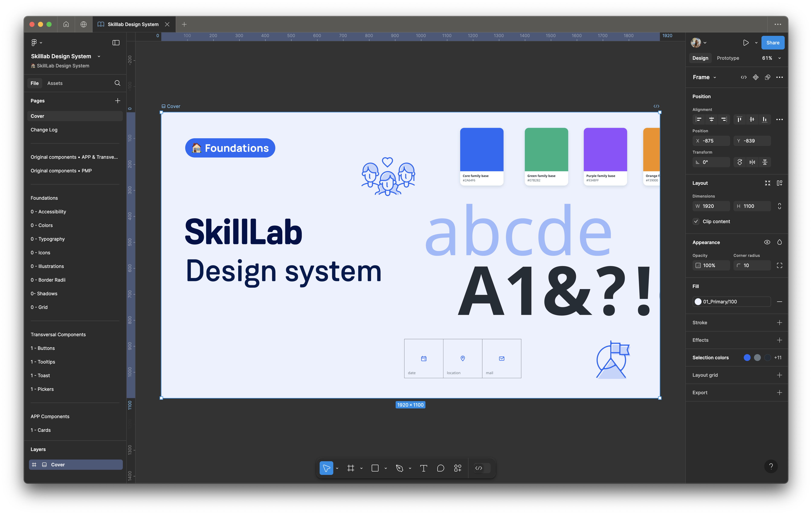Open search in the file panel
This screenshot has height=515, width=812.
click(117, 83)
